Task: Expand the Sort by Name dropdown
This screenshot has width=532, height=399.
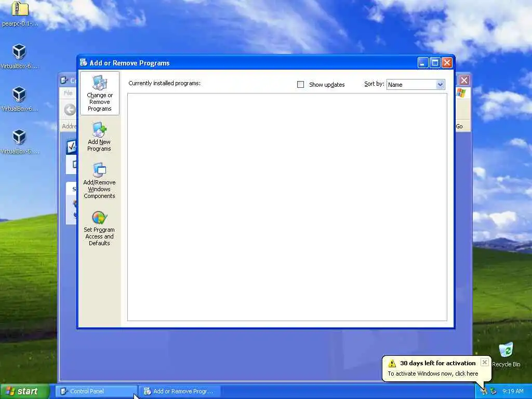Action: click(x=440, y=85)
